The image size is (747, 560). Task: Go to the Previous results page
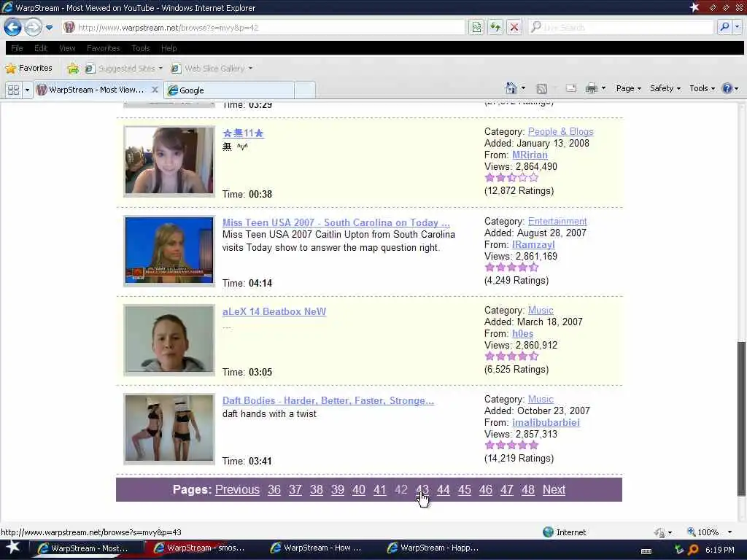tap(237, 489)
